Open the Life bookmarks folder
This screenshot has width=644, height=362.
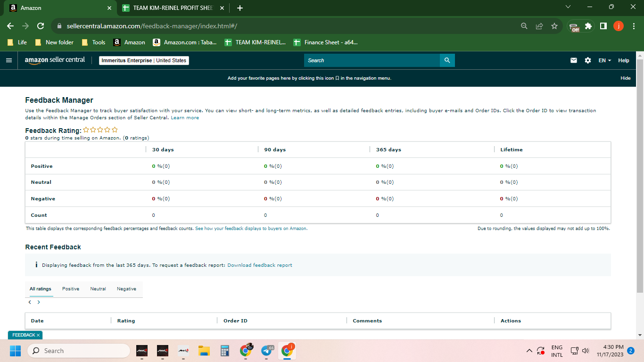[17, 42]
